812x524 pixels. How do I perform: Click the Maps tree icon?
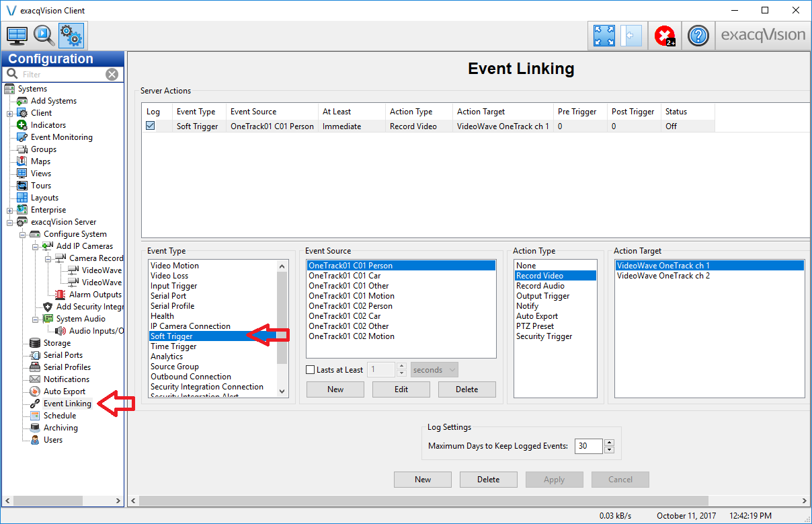[x=23, y=161]
